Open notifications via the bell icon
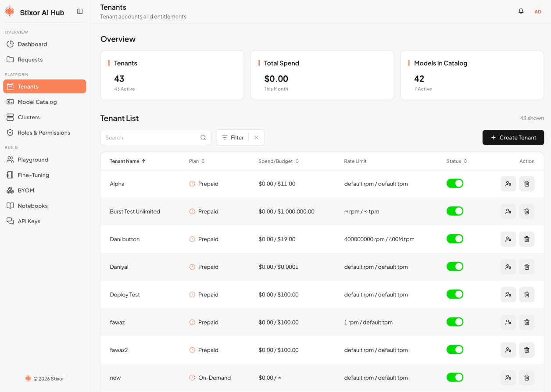This screenshot has height=392, width=551. (521, 11)
